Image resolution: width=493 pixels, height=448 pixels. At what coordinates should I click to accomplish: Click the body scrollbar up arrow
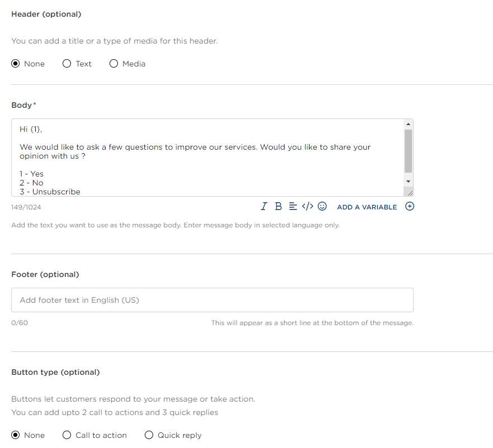tap(408, 123)
